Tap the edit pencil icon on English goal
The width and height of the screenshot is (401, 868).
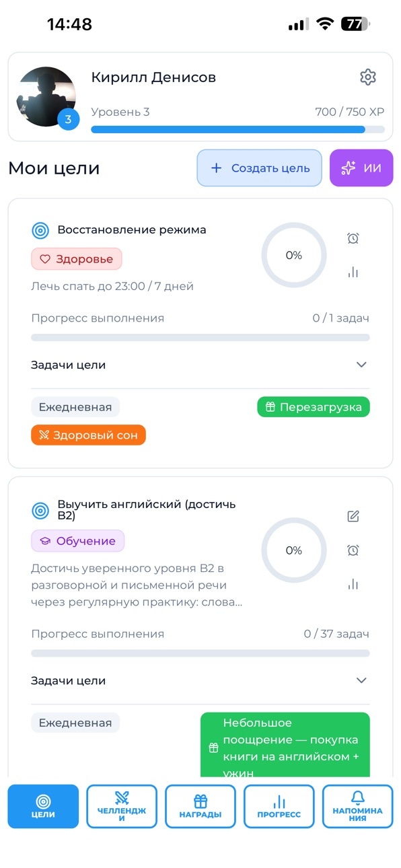pos(353,516)
